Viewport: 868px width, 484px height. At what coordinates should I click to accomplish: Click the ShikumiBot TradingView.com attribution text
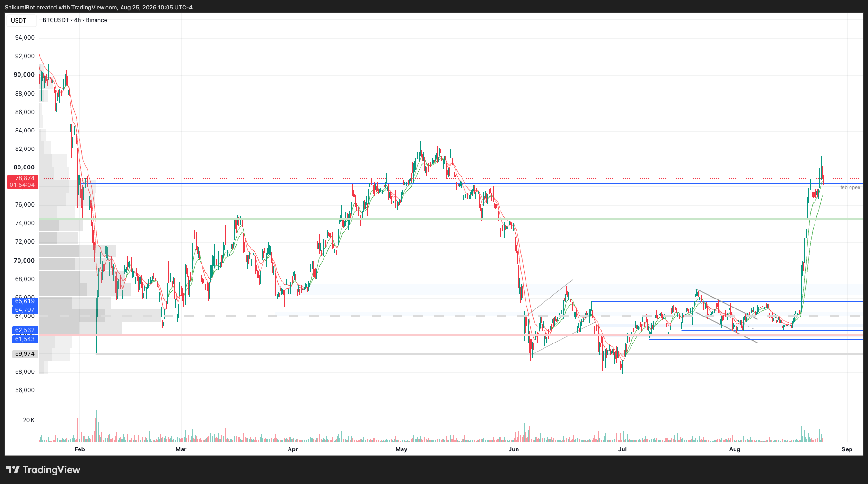(x=98, y=8)
